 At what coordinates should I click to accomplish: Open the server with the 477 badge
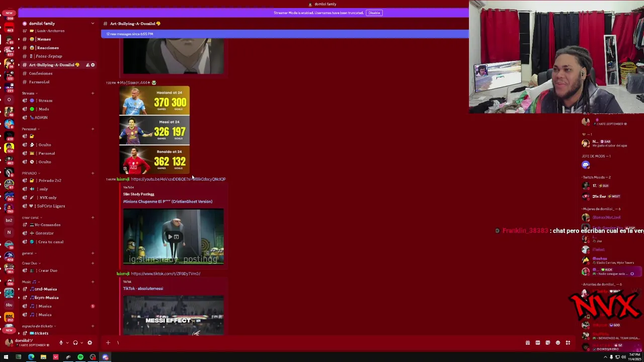click(x=9, y=52)
